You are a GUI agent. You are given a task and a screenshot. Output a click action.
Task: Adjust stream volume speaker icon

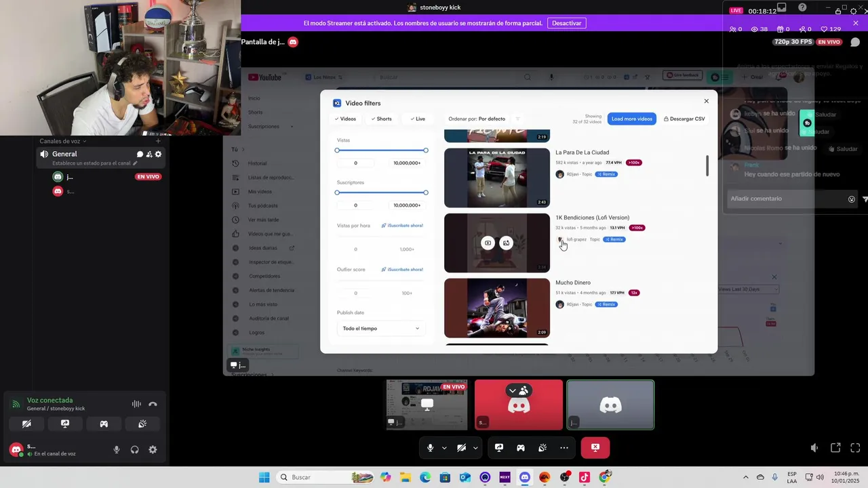coord(814,448)
